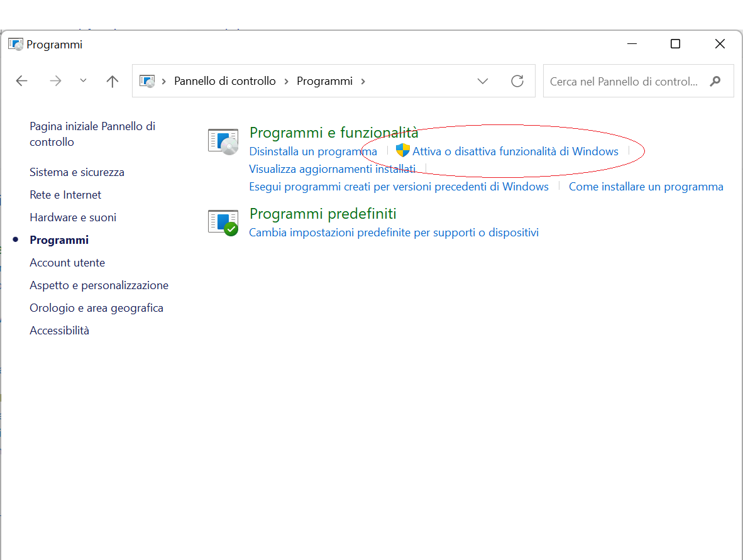
Task: Open Visualizza aggiornamenti installati
Action: coord(332,169)
